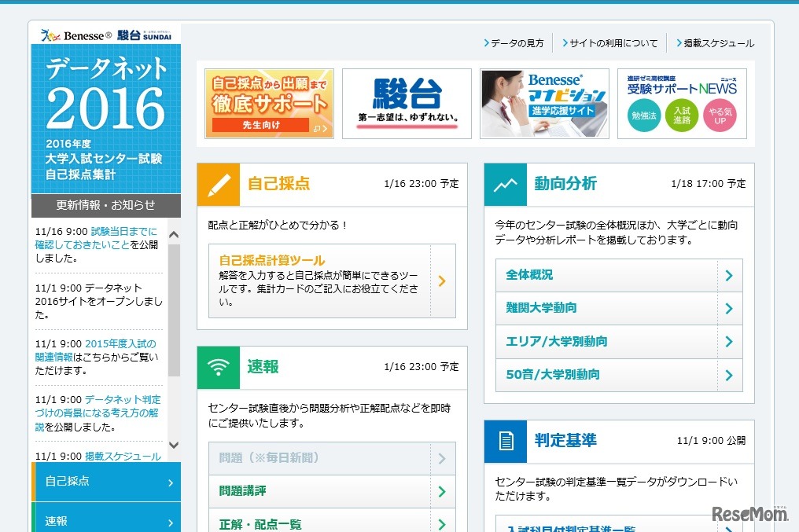Select the green 入試進路 circle icon

tap(683, 115)
